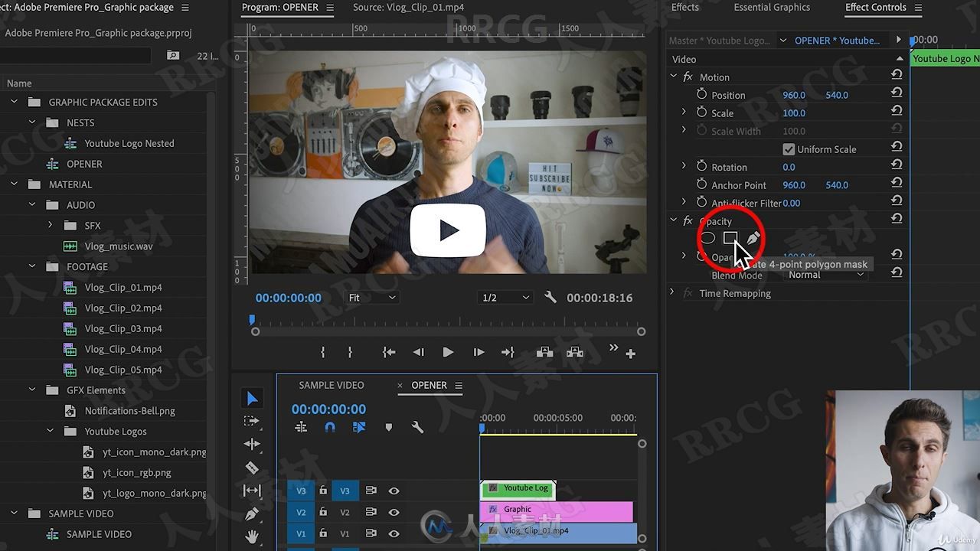The image size is (980, 551).
Task: Collapse the Motion effect section
Action: click(674, 77)
